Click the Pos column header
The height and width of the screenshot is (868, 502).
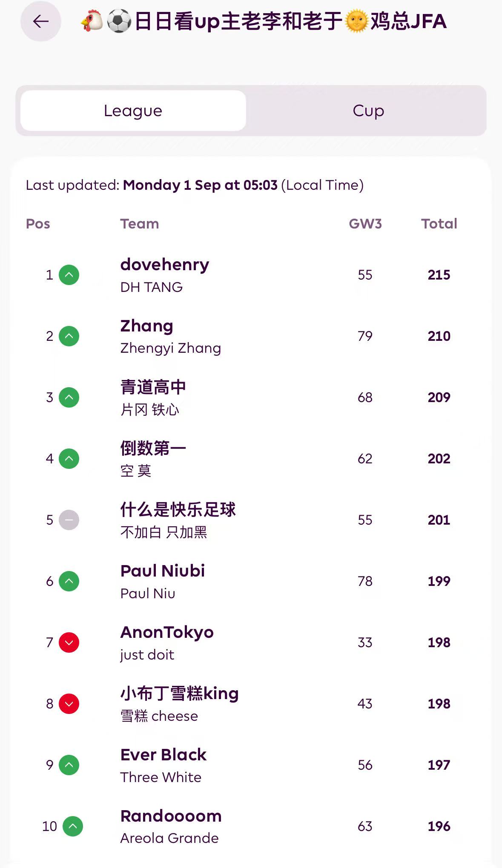coord(38,224)
